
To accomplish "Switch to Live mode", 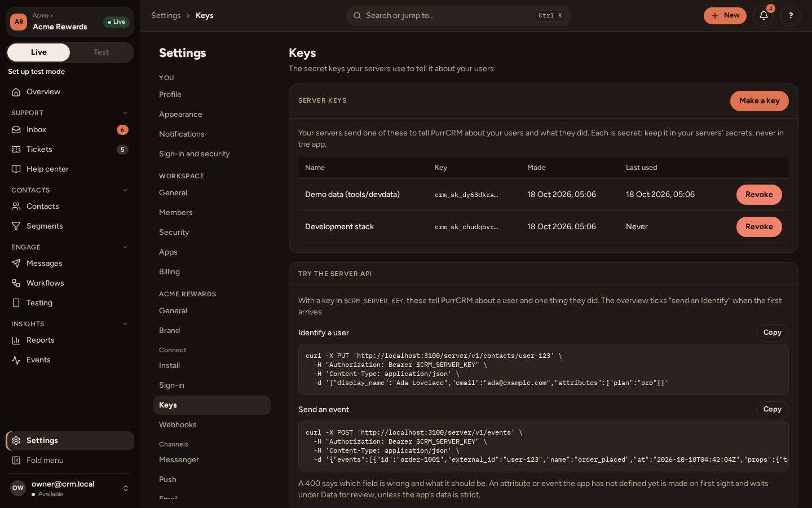I will point(39,52).
